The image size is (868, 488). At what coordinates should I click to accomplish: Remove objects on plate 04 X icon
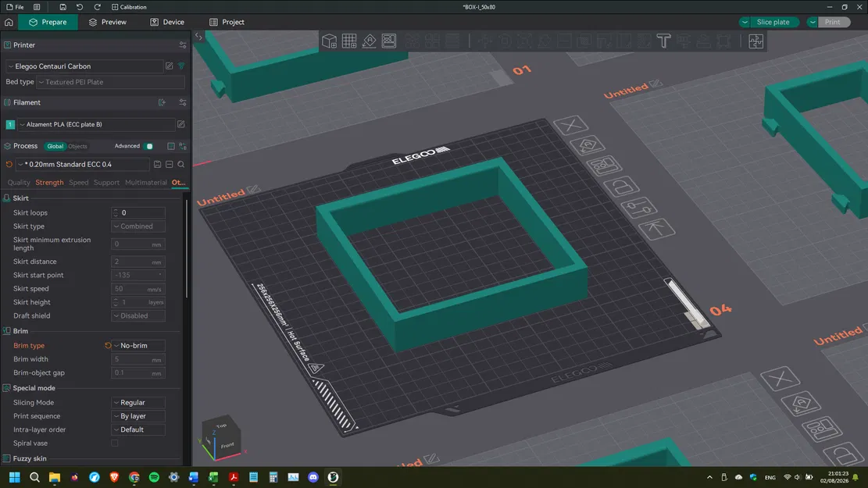(x=570, y=125)
